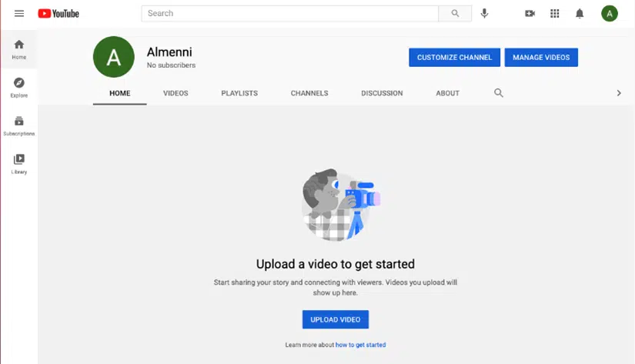The image size is (635, 364).
Task: Click the search magnifier button
Action: (455, 13)
